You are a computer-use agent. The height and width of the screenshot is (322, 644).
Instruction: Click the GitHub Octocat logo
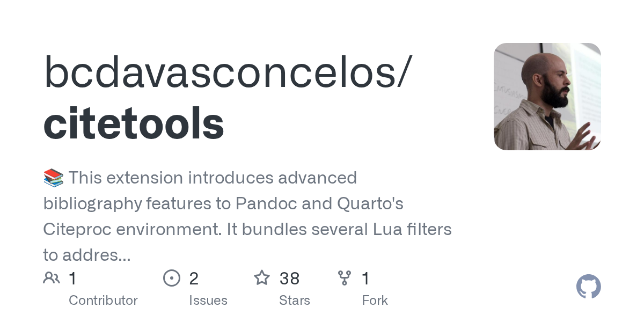[x=588, y=287]
